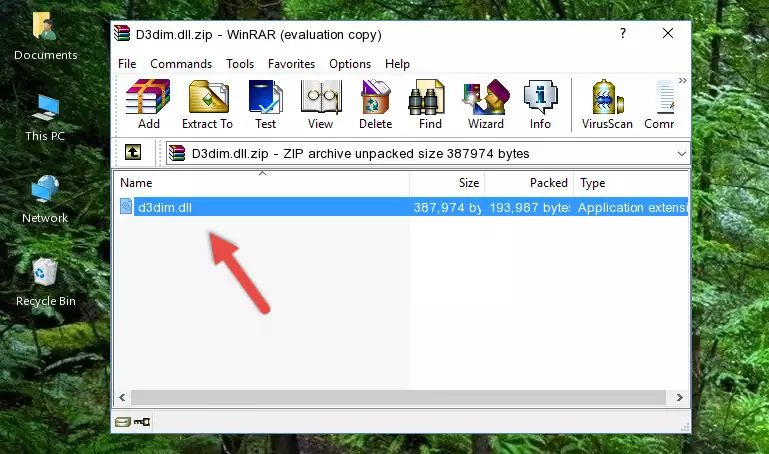Select the Network desktop icon
The height and width of the screenshot is (454, 769).
tap(45, 199)
